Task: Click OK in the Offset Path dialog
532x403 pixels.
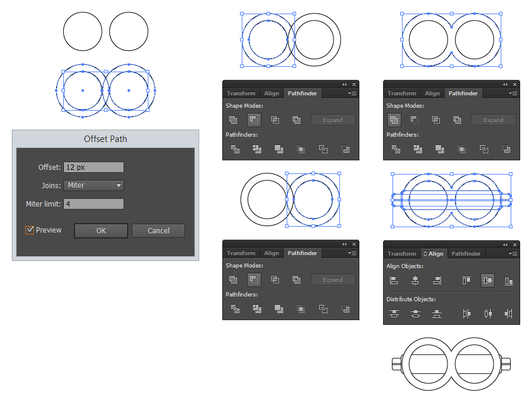Action: click(x=101, y=231)
